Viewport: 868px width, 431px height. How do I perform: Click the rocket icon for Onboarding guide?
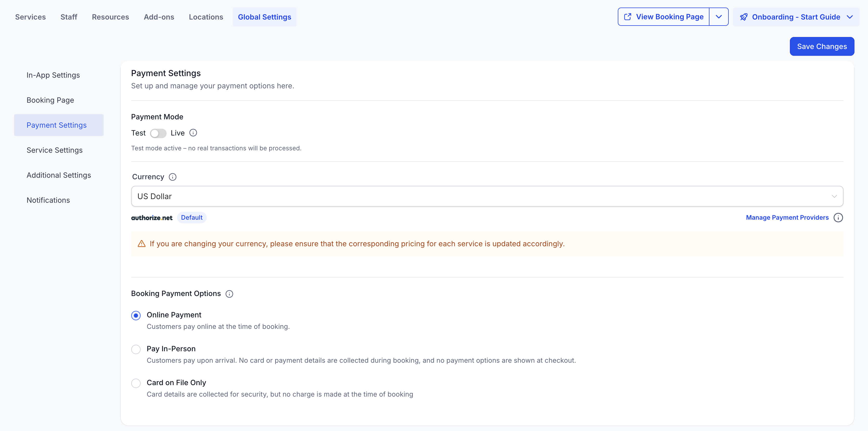[744, 17]
